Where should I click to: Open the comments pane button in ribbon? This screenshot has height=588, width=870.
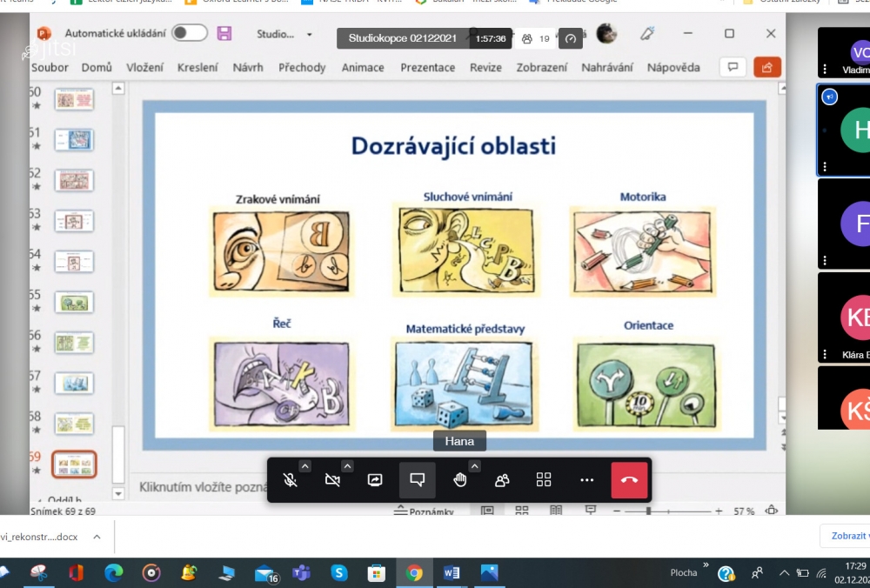tap(733, 67)
